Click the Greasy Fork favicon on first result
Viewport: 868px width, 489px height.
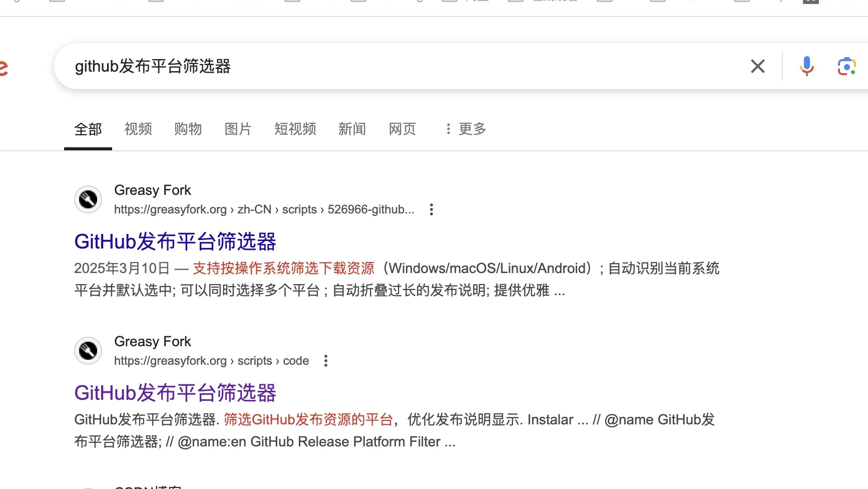(x=88, y=199)
